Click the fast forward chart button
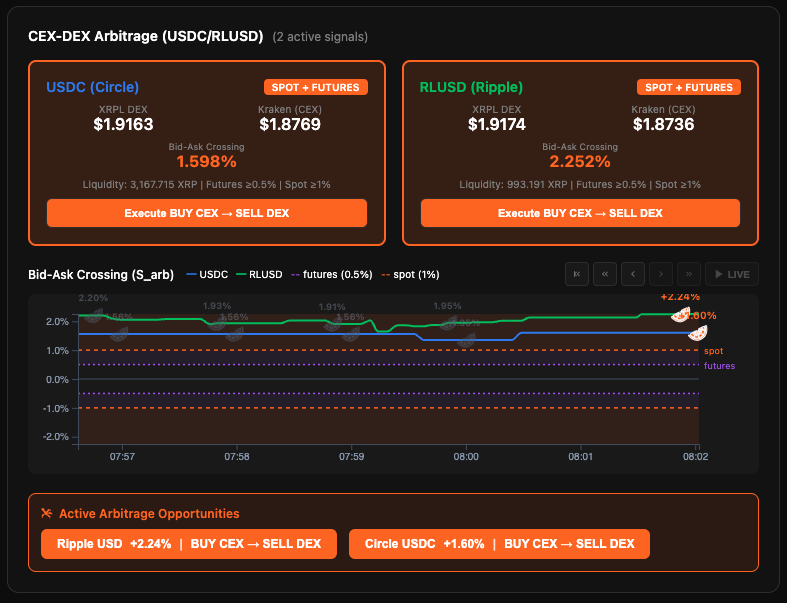The height and width of the screenshot is (603, 787). (689, 274)
